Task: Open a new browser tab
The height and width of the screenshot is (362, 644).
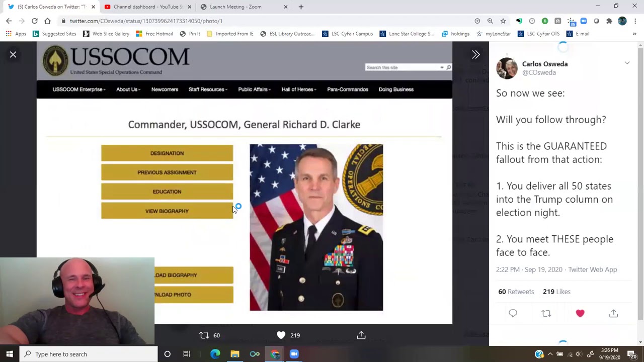Action: pos(301,7)
